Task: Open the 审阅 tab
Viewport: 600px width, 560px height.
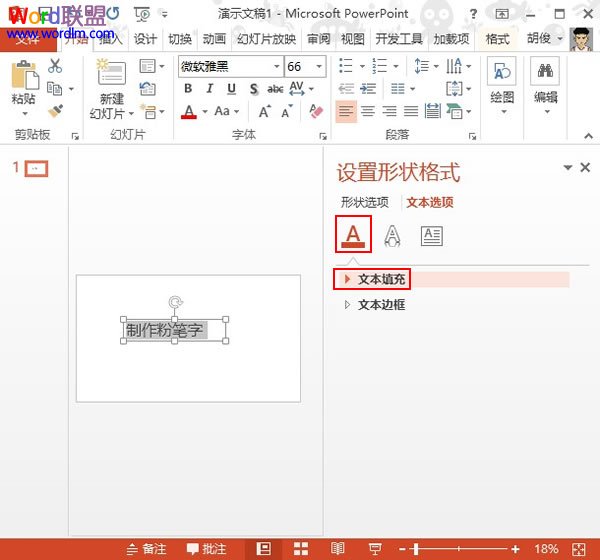Action: pos(318,39)
